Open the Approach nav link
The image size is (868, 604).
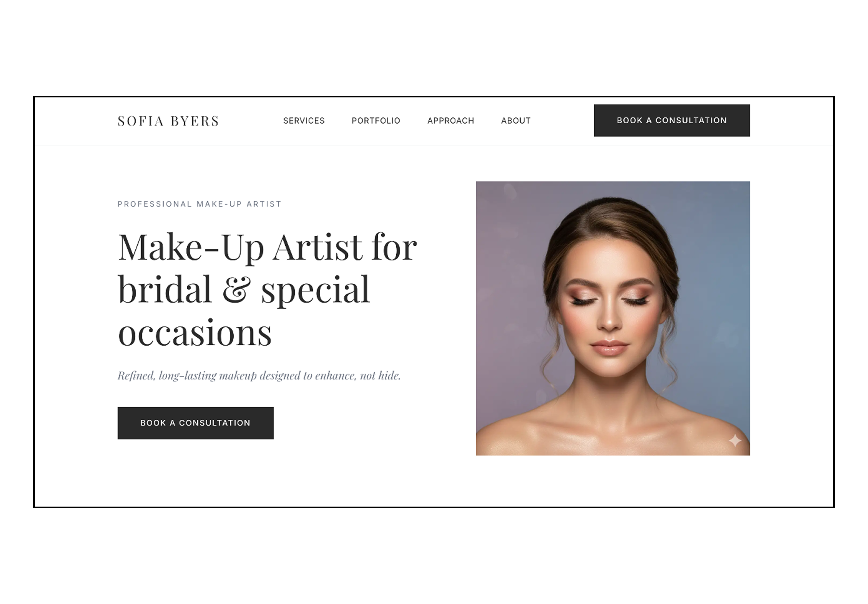tap(451, 121)
